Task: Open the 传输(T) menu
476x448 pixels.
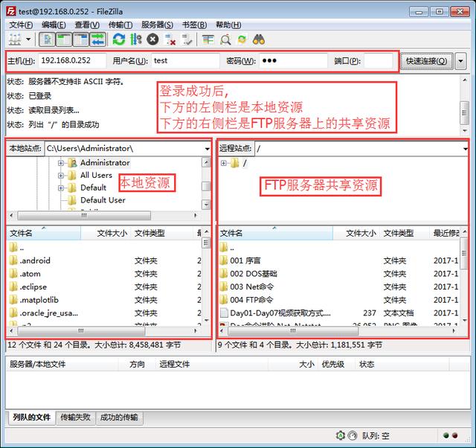Action: coord(120,25)
